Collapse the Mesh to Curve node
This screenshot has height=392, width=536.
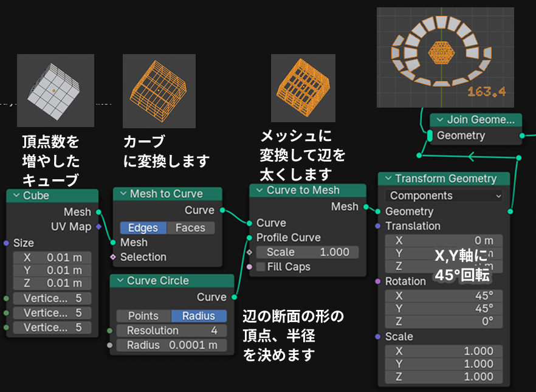click(122, 194)
